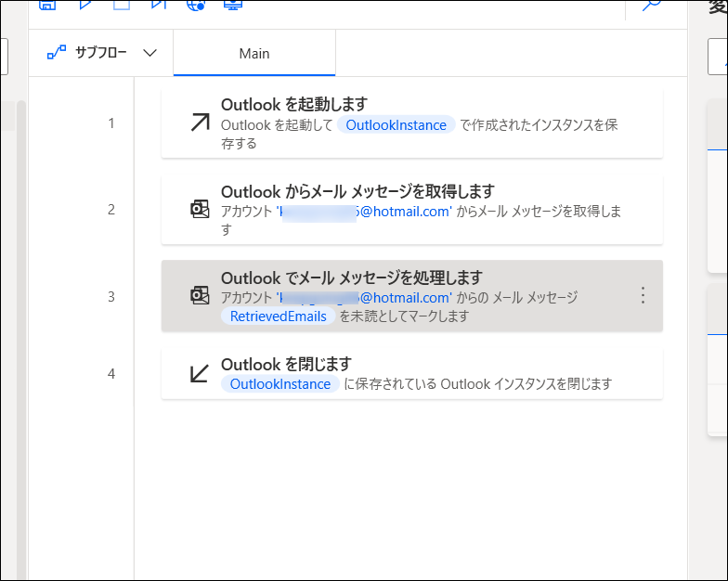
Task: Click 'で作成されたインスタンスを保' description text
Action: (539, 125)
